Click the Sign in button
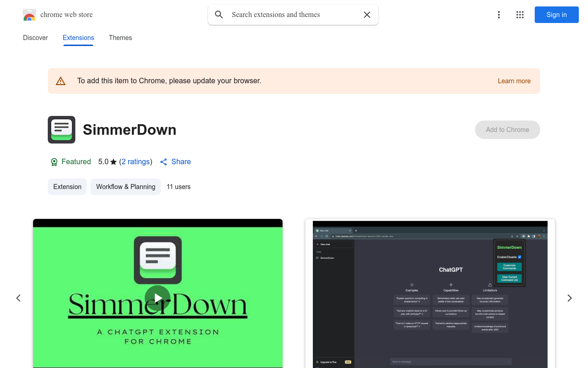The height and width of the screenshot is (368, 588). (556, 15)
